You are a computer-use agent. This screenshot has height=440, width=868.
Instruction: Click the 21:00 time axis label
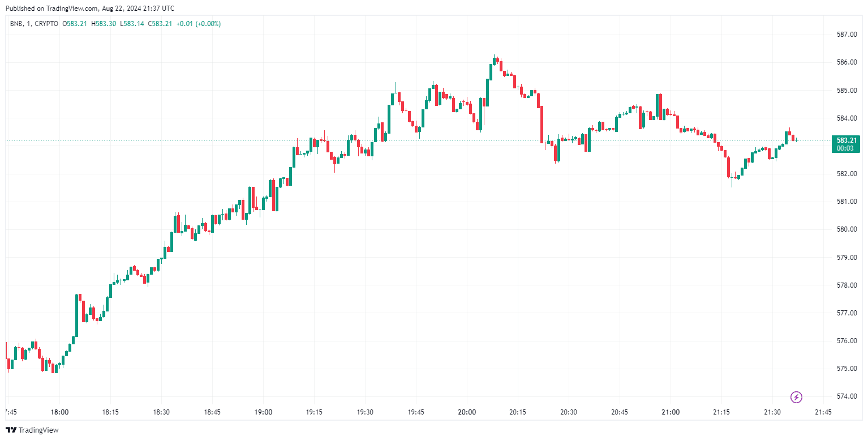[x=671, y=412]
